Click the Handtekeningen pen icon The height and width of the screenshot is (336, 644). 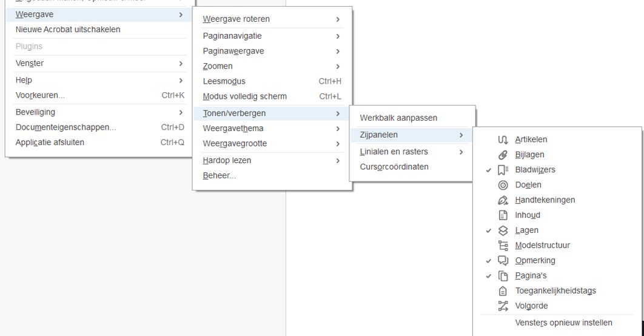pos(503,200)
